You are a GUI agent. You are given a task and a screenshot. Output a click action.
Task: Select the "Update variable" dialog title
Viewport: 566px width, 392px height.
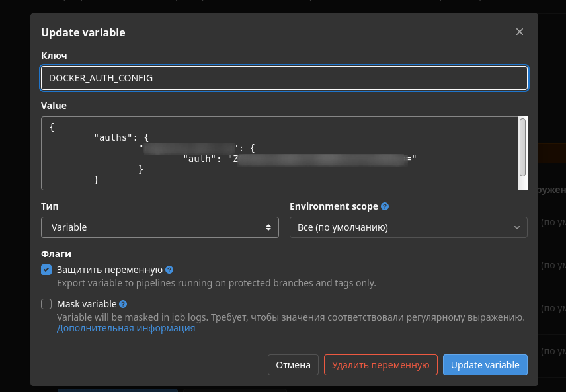click(x=83, y=32)
